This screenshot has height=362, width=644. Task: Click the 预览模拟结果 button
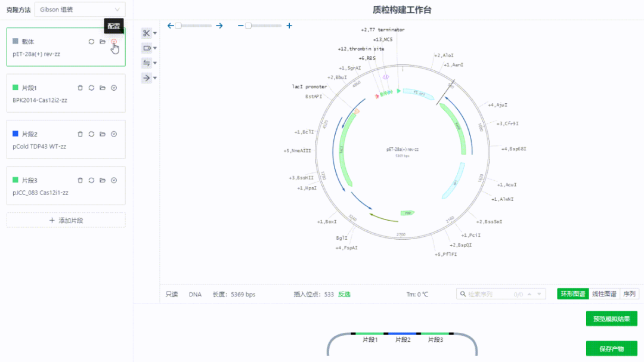click(x=612, y=319)
